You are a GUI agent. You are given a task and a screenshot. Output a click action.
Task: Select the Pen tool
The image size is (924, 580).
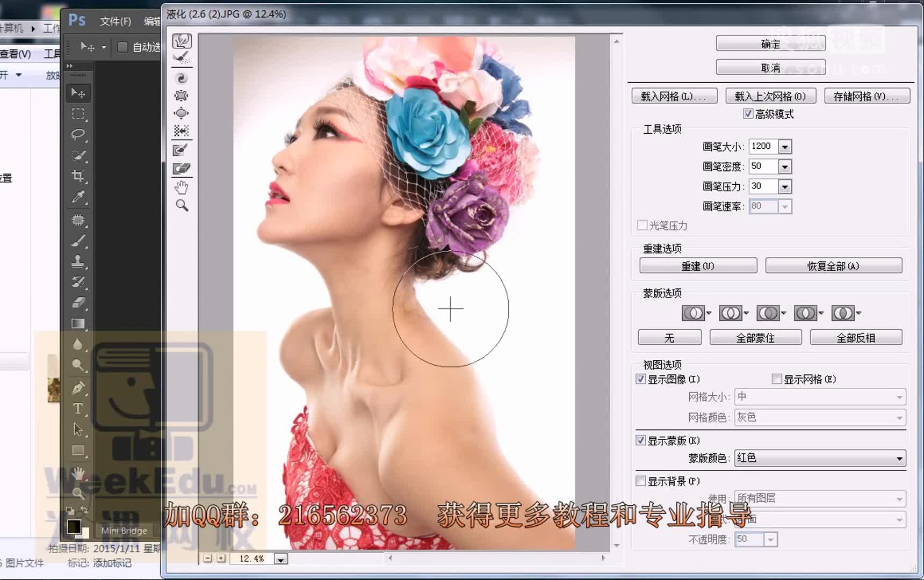pyautogui.click(x=78, y=388)
